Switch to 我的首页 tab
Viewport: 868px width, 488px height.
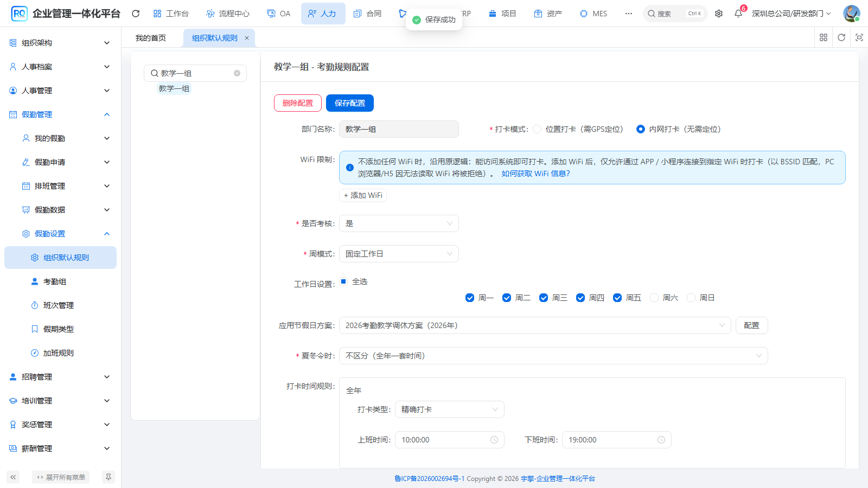pos(151,38)
